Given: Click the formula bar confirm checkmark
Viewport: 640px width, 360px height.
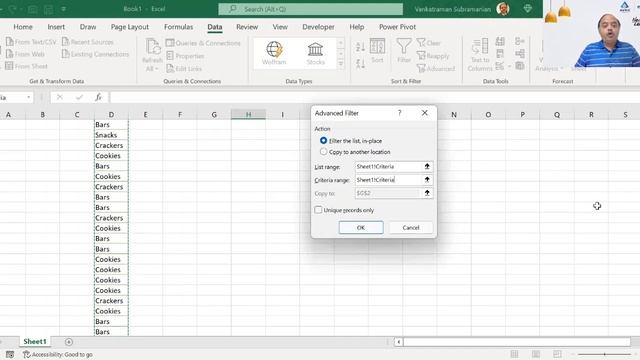Looking at the screenshot, I should pyautogui.click(x=79, y=97).
